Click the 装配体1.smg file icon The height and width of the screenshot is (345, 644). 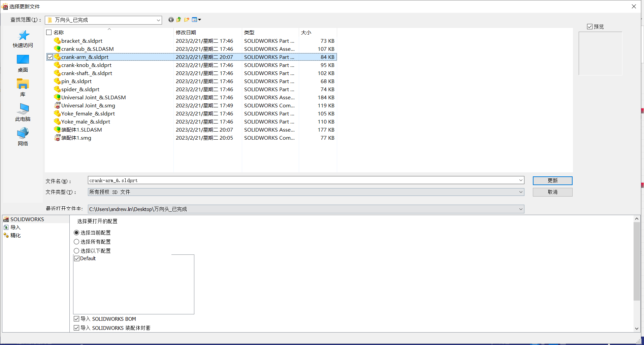point(57,138)
